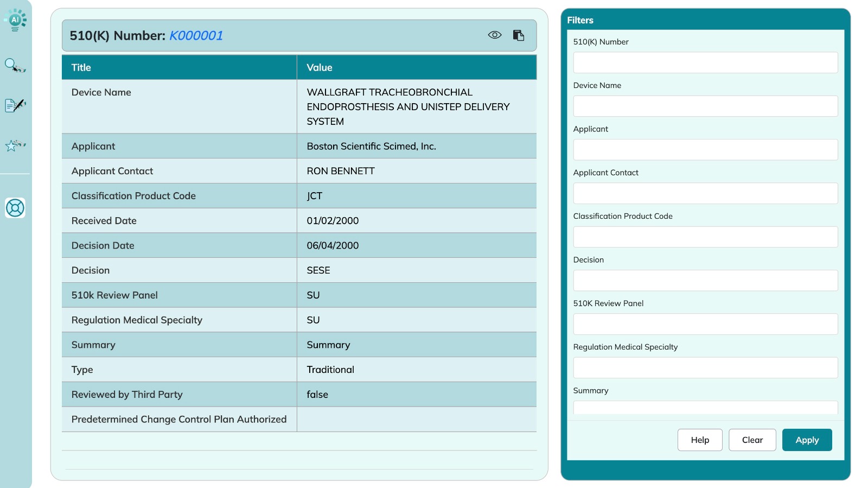This screenshot has height=488, width=868.
Task: Click the Help button in Filters
Action: (699, 440)
